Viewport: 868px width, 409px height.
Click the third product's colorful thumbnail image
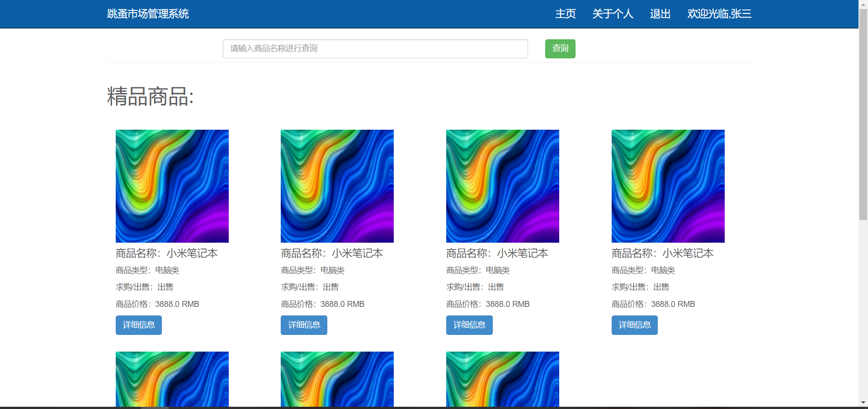(503, 186)
